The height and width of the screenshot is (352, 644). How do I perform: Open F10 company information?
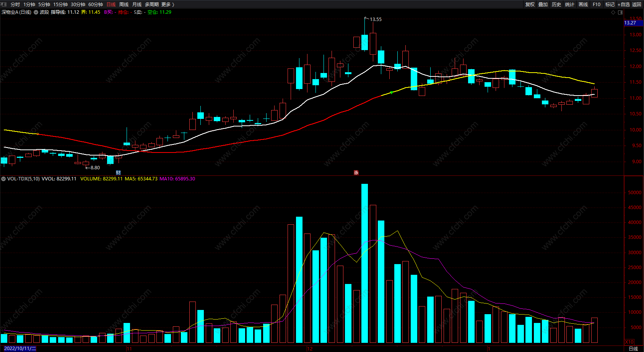[597, 4]
